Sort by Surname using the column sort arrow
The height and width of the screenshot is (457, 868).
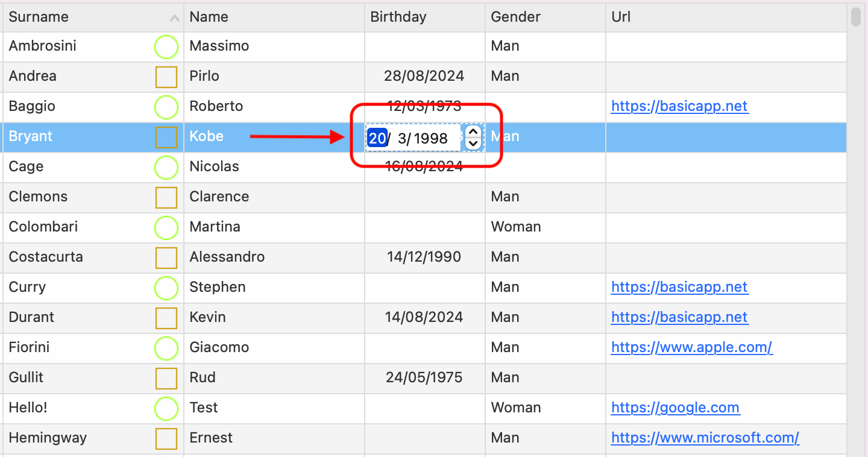point(175,18)
